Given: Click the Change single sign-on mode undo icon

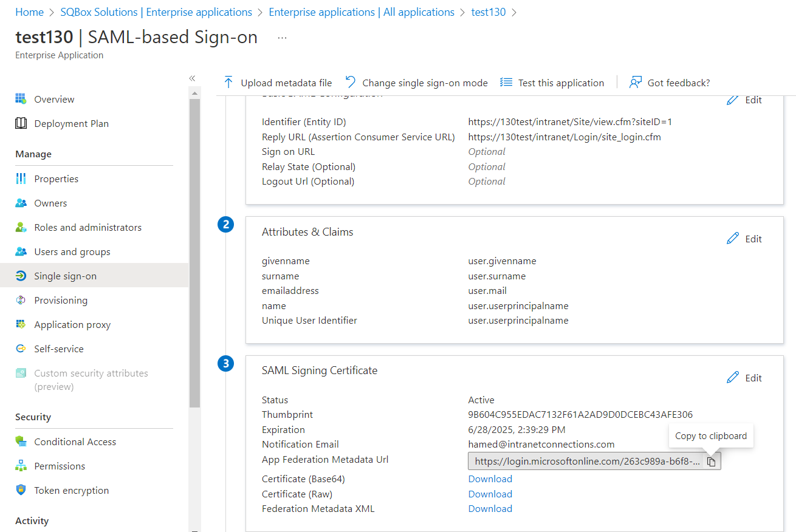Looking at the screenshot, I should point(351,82).
